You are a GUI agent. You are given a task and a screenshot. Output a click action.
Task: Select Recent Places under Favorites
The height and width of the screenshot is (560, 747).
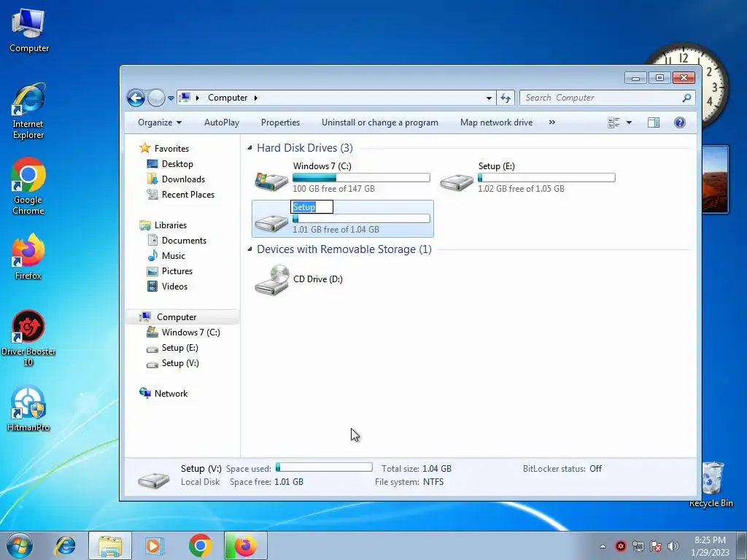(x=188, y=194)
